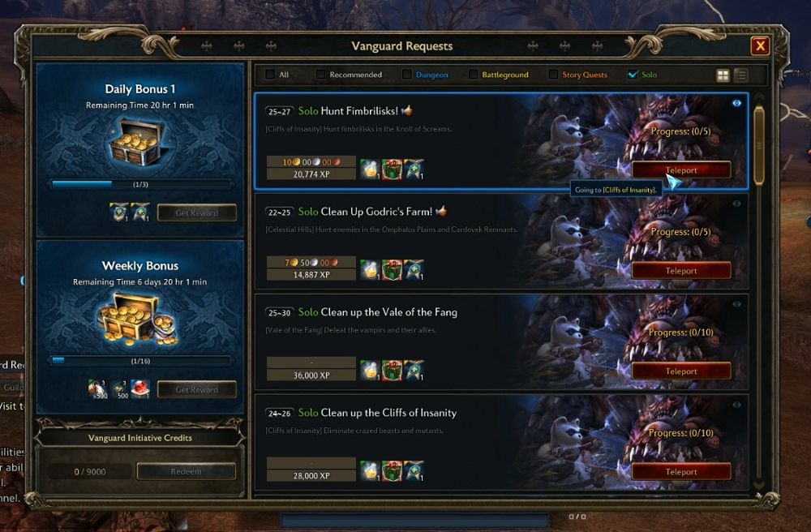Tick the Battleground filter checkbox
Screen dimensions: 811x532
473,75
